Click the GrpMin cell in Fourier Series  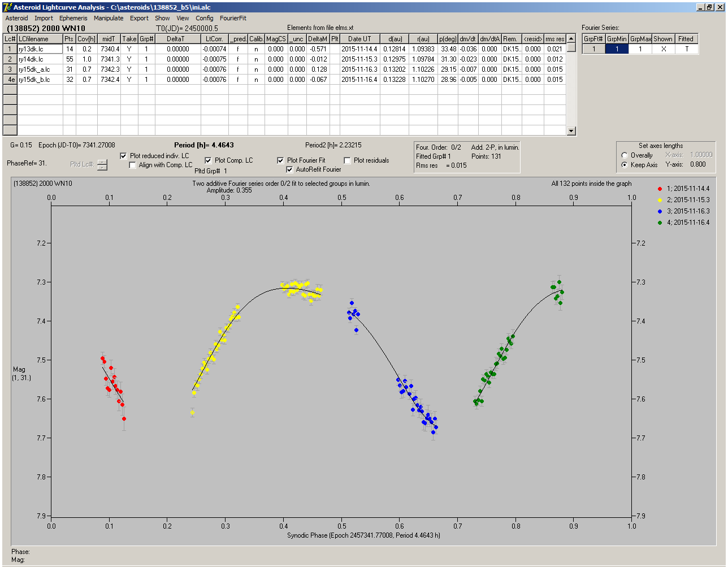pyautogui.click(x=617, y=49)
